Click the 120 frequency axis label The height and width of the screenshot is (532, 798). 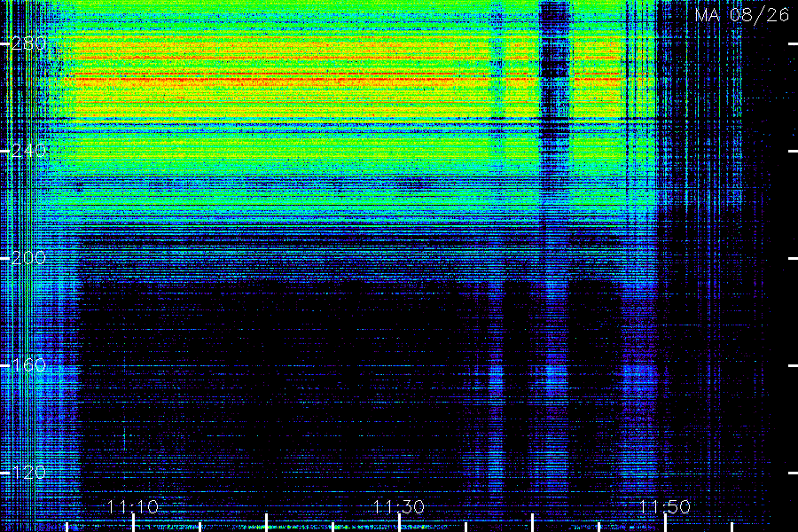coord(28,473)
